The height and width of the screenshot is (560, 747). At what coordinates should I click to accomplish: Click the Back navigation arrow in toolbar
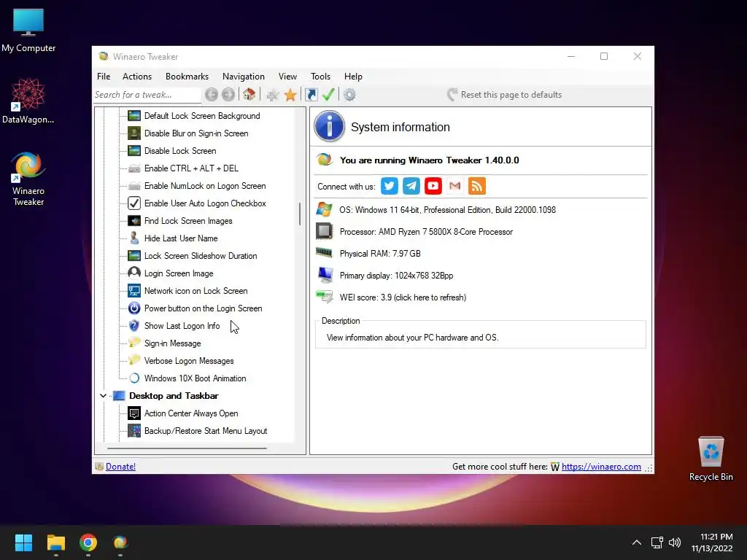click(x=212, y=95)
